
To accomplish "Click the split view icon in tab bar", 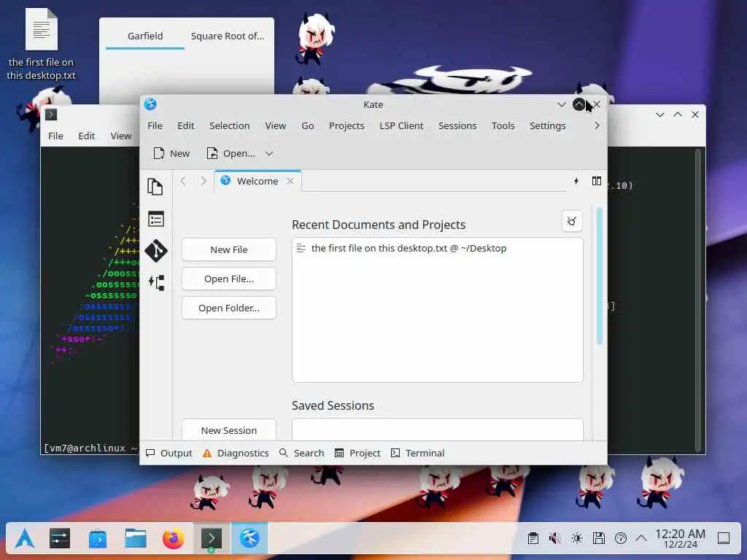I will 597,181.
